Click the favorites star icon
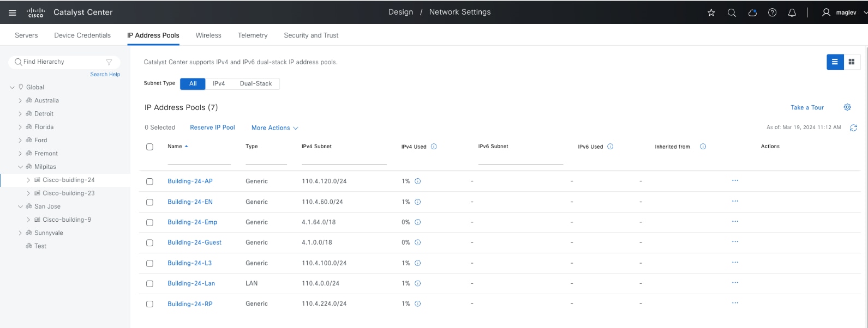Screen dimensions: 868x328 (711, 13)
